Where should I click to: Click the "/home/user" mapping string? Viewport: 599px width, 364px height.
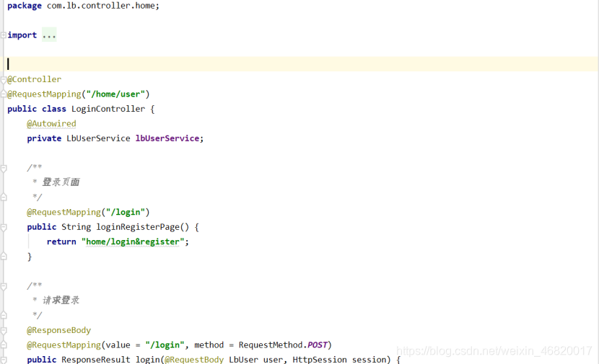click(x=115, y=94)
